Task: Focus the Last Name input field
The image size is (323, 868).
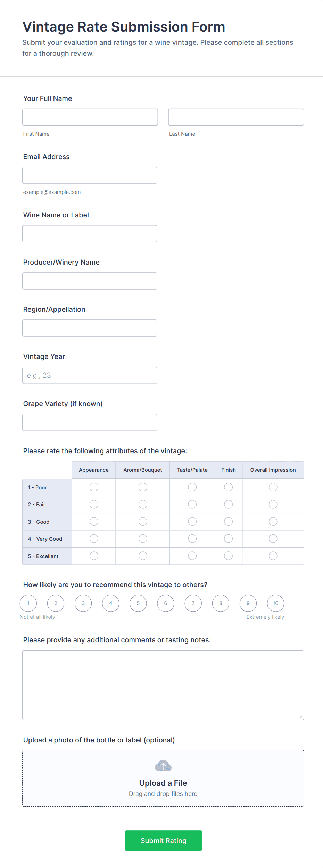Action: tap(236, 117)
